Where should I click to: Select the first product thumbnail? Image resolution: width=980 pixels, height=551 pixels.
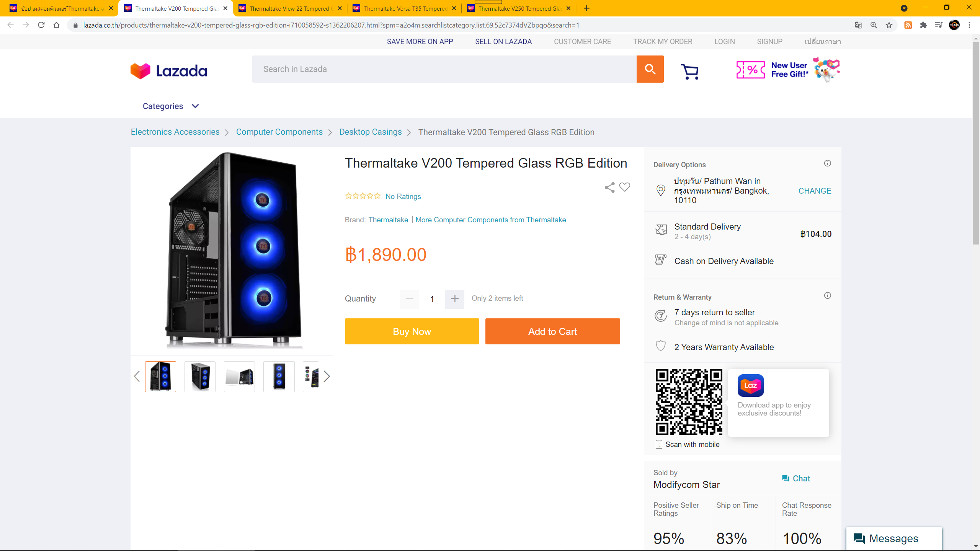(x=160, y=377)
